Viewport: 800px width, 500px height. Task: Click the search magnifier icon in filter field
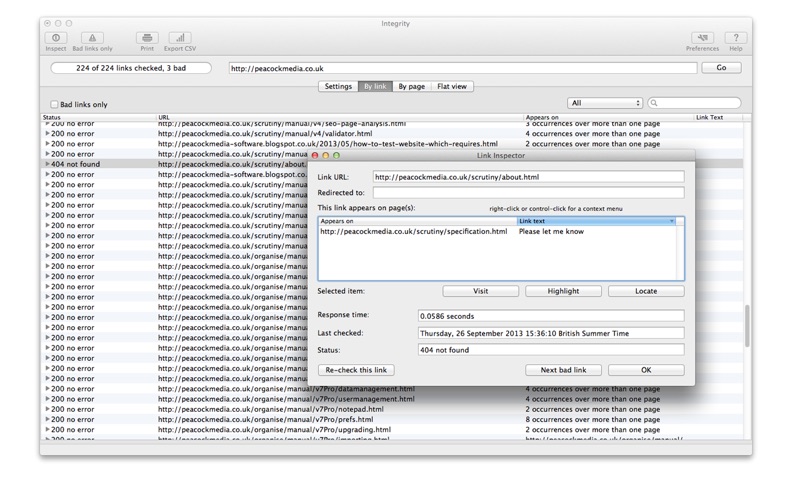click(655, 103)
